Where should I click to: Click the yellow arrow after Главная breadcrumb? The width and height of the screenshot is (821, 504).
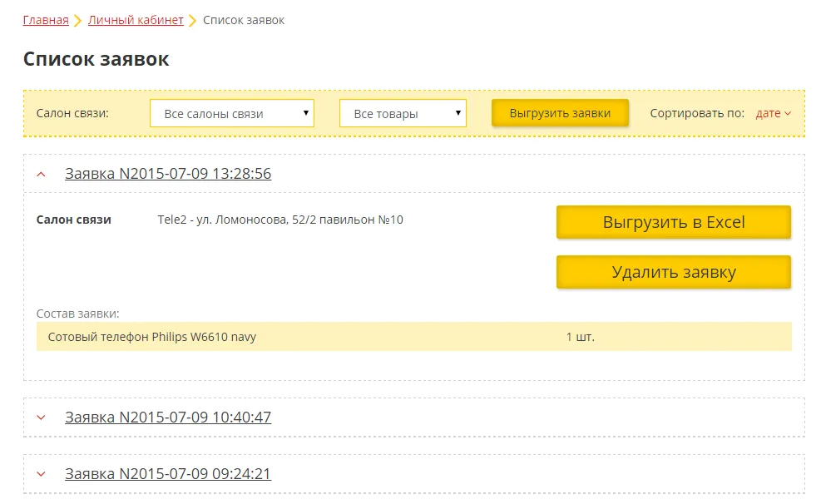tap(78, 21)
